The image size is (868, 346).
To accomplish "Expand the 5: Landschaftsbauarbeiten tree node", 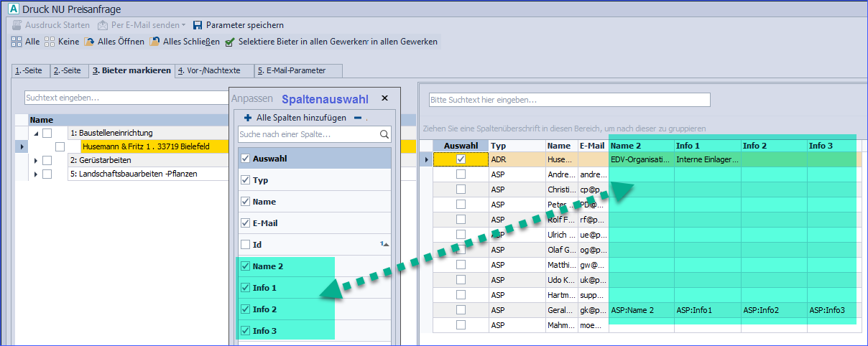I will coord(36,174).
